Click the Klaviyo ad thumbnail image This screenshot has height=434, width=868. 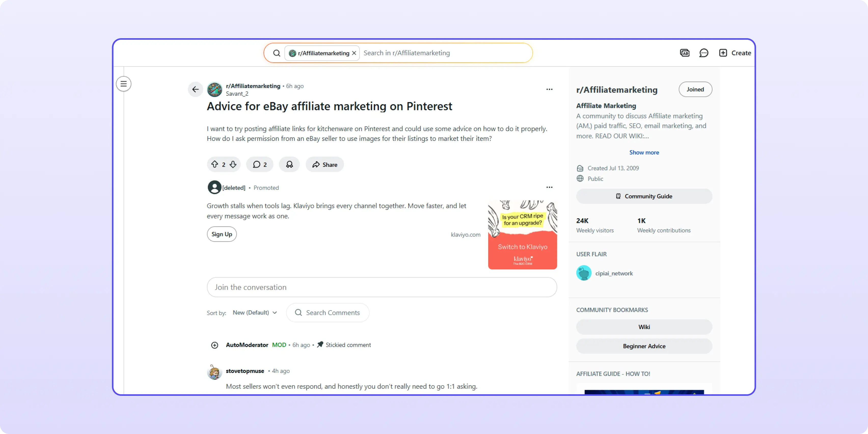point(522,235)
